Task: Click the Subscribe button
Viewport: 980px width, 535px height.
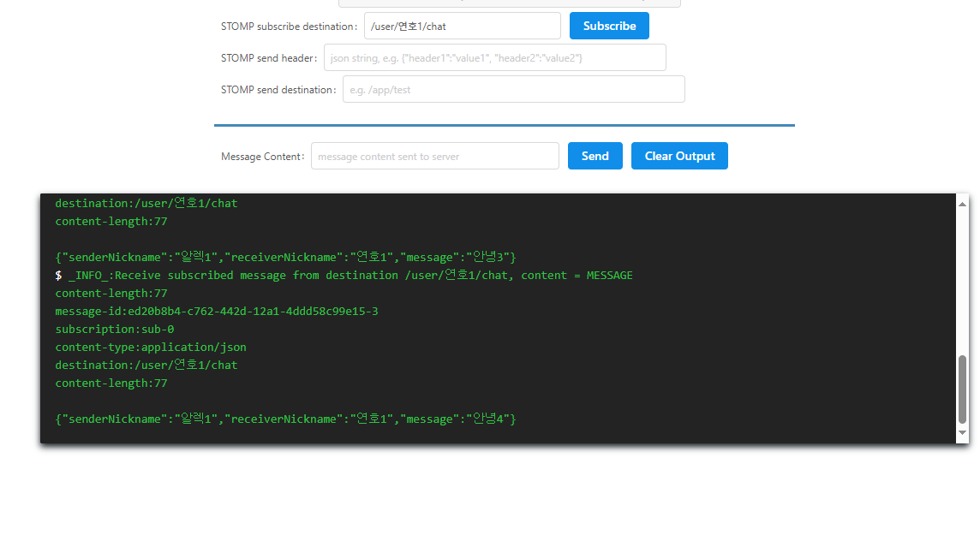Action: (609, 26)
